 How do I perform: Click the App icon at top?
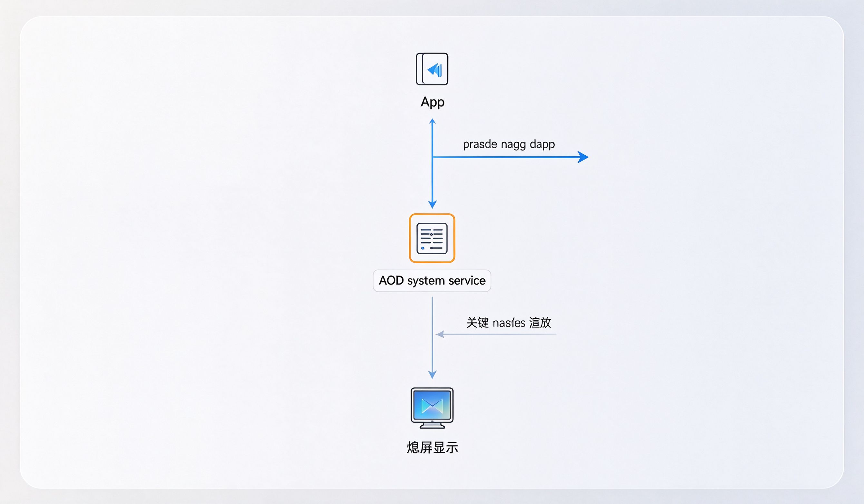[432, 69]
